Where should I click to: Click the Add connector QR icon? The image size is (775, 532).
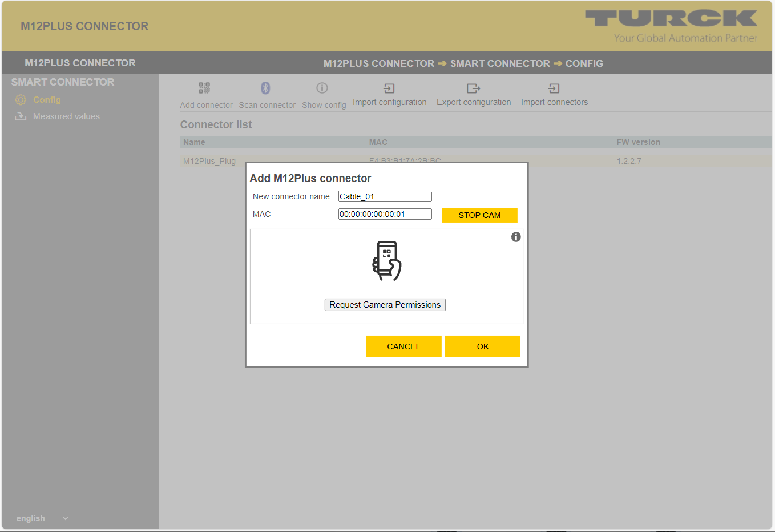point(204,88)
